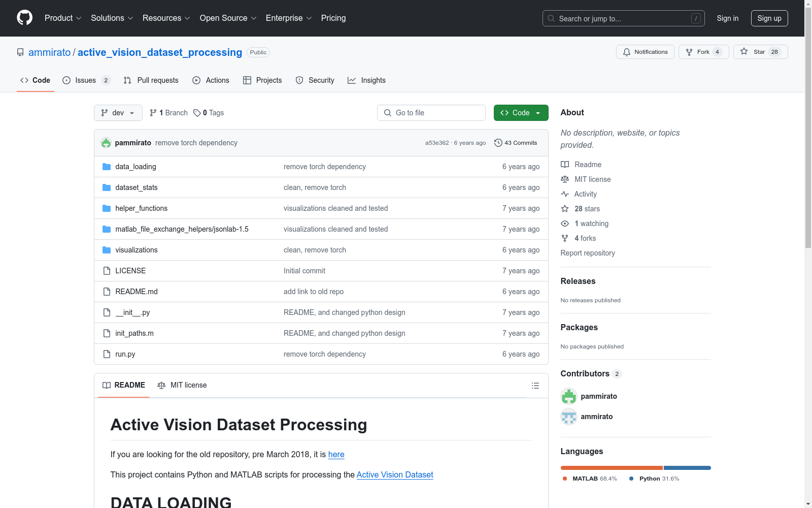The image size is (812, 508).
Task: Click the helper_functions folder icon
Action: 107,208
